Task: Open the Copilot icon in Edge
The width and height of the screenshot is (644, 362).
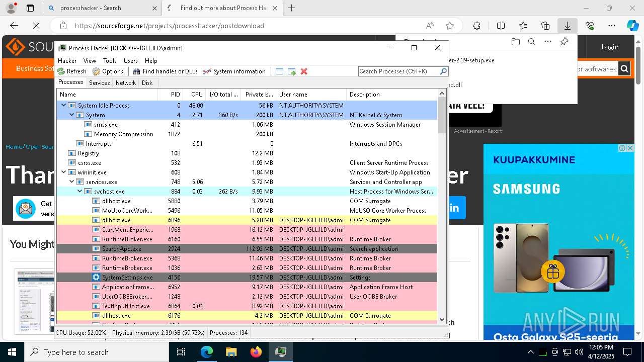Action: [632, 26]
